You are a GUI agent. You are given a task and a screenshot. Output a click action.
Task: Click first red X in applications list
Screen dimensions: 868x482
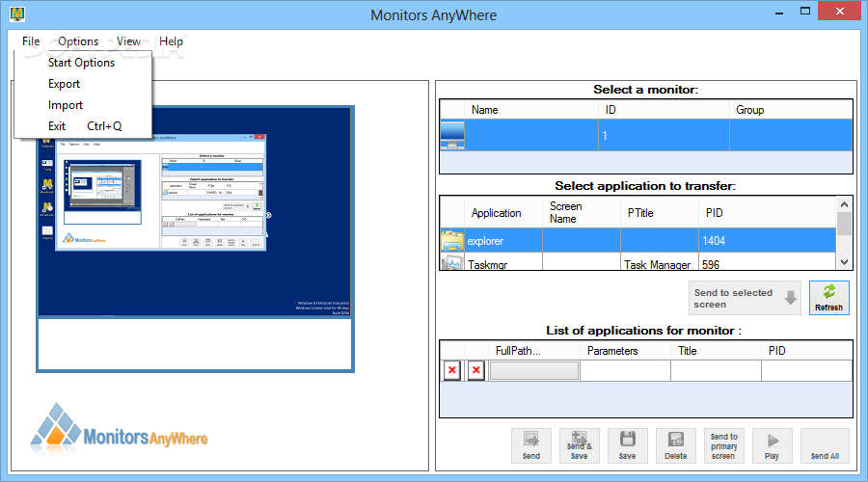click(x=452, y=370)
